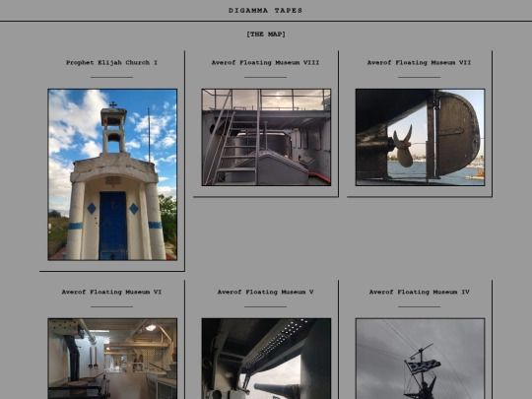Open the Averof Floating Museum V title
The image size is (532, 399).
pos(265,292)
